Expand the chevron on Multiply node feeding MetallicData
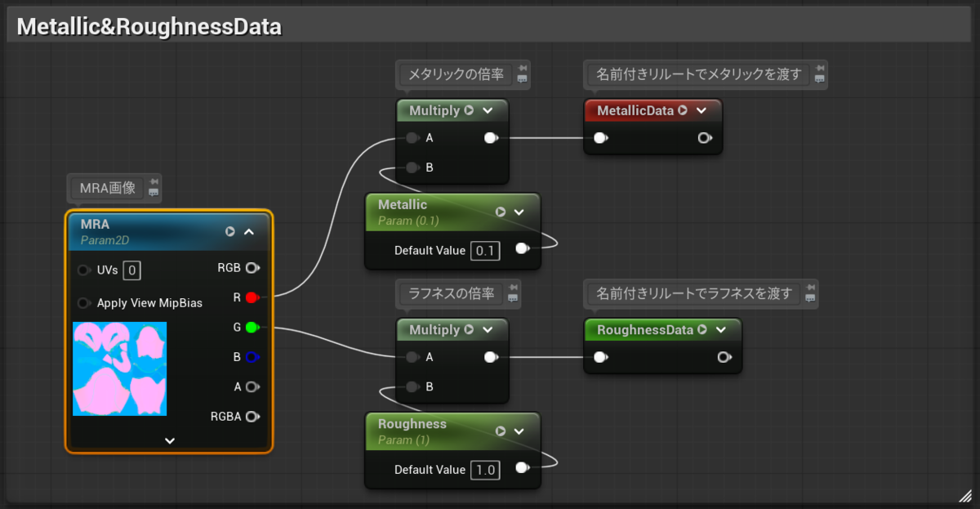Image resolution: width=980 pixels, height=509 pixels. pyautogui.click(x=488, y=110)
